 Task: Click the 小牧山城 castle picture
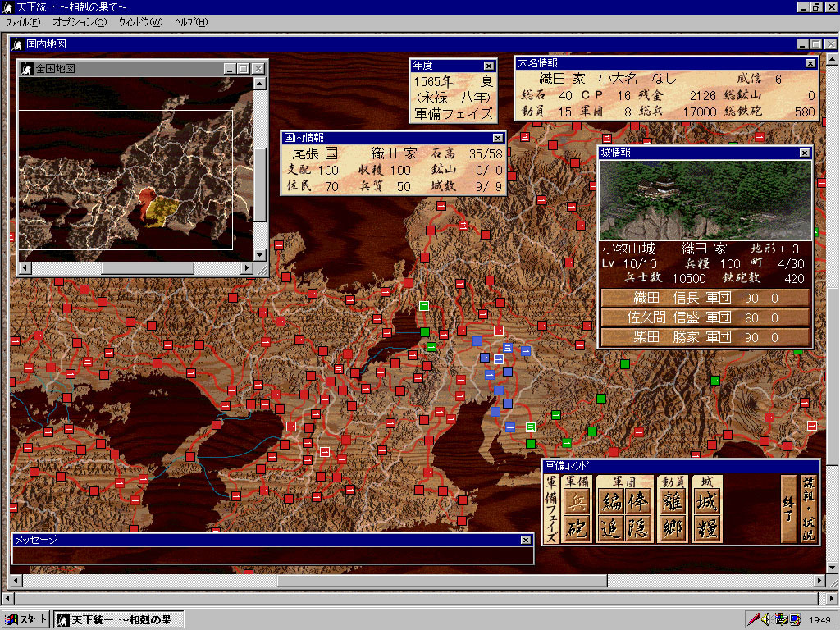(705, 199)
